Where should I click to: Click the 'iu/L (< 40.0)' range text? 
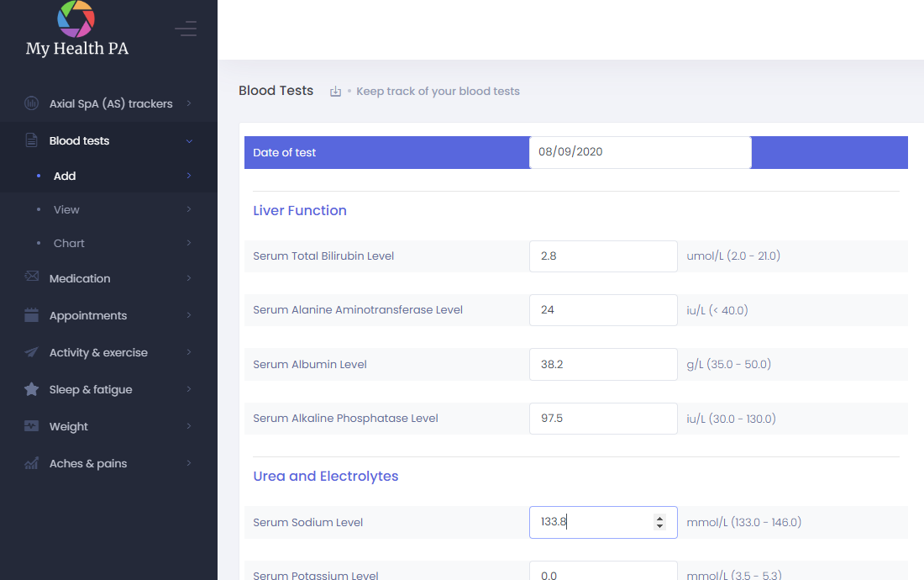coord(717,310)
